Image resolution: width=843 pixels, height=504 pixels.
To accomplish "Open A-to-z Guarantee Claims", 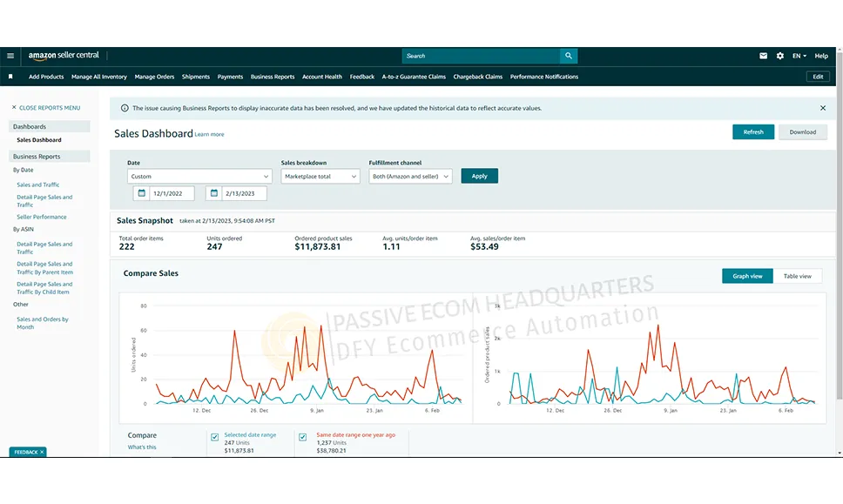I will tap(414, 77).
